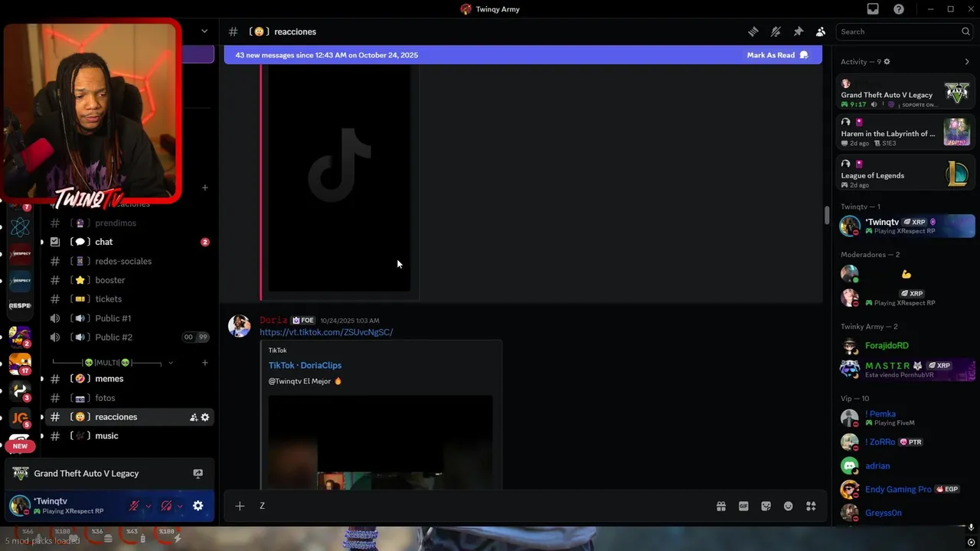Expand Activity panel chevron arrow

coord(967,61)
